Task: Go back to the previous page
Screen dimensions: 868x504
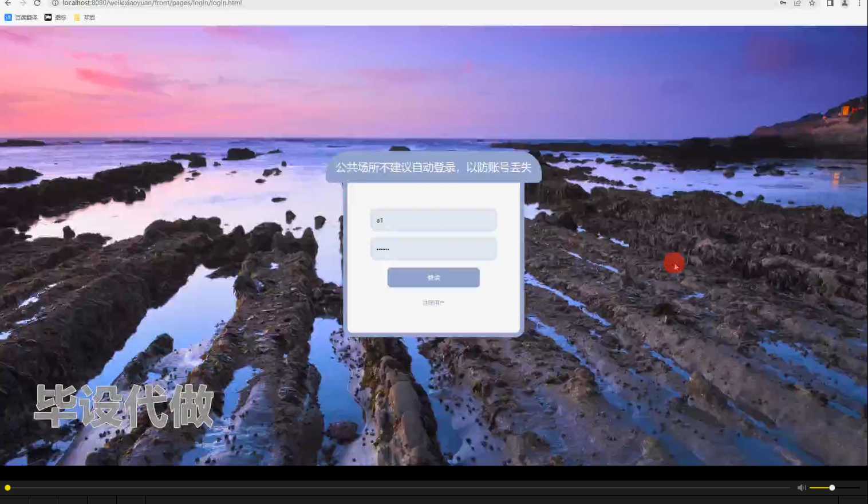Action: (x=8, y=3)
